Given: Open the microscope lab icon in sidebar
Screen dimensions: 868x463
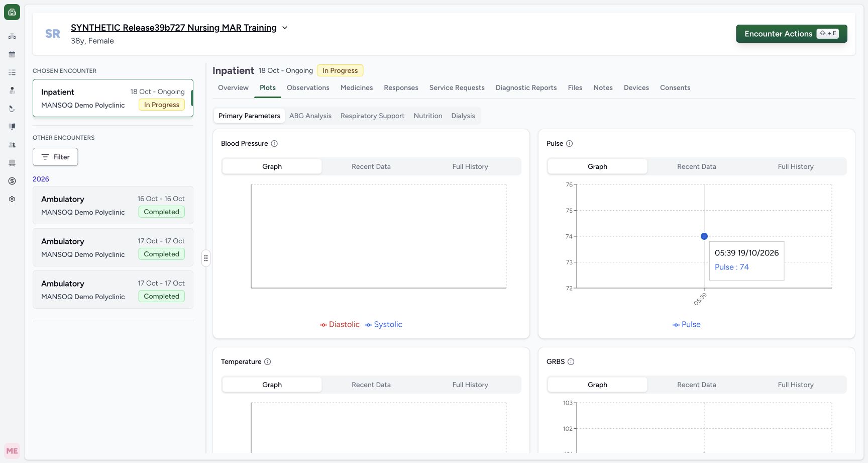Looking at the screenshot, I should pyautogui.click(x=12, y=109).
